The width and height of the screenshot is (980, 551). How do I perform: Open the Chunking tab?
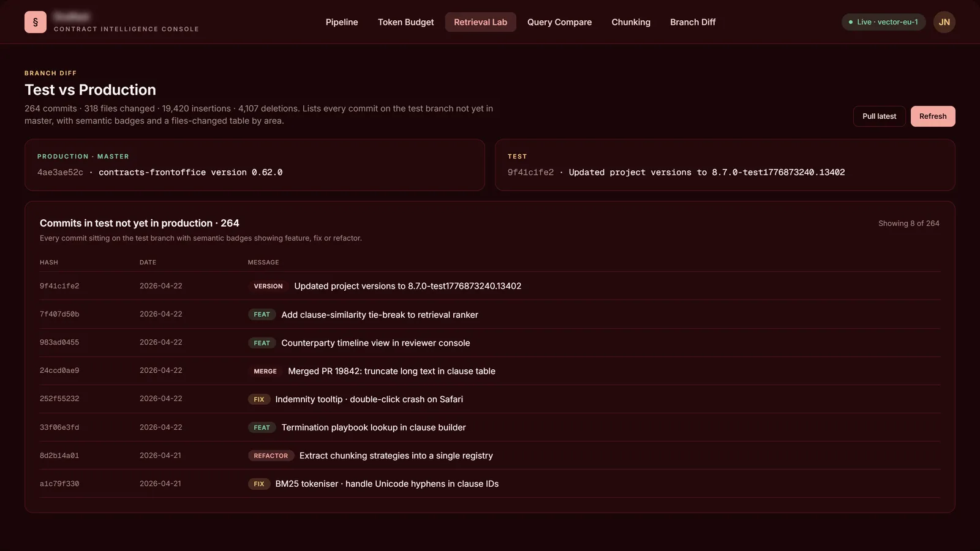tap(631, 22)
